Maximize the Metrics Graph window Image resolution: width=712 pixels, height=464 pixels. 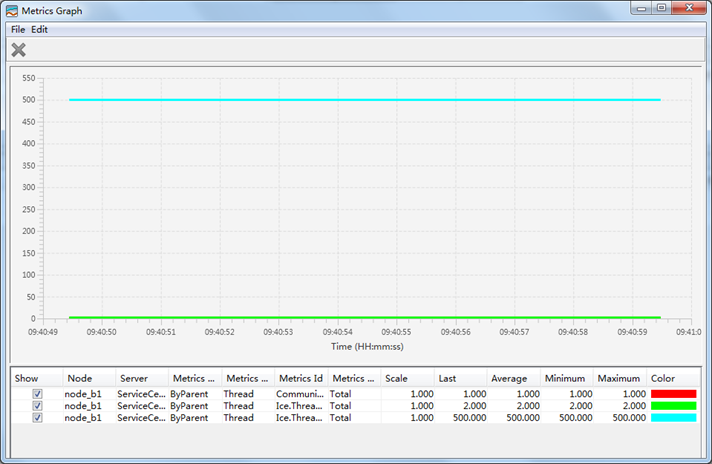click(x=661, y=8)
